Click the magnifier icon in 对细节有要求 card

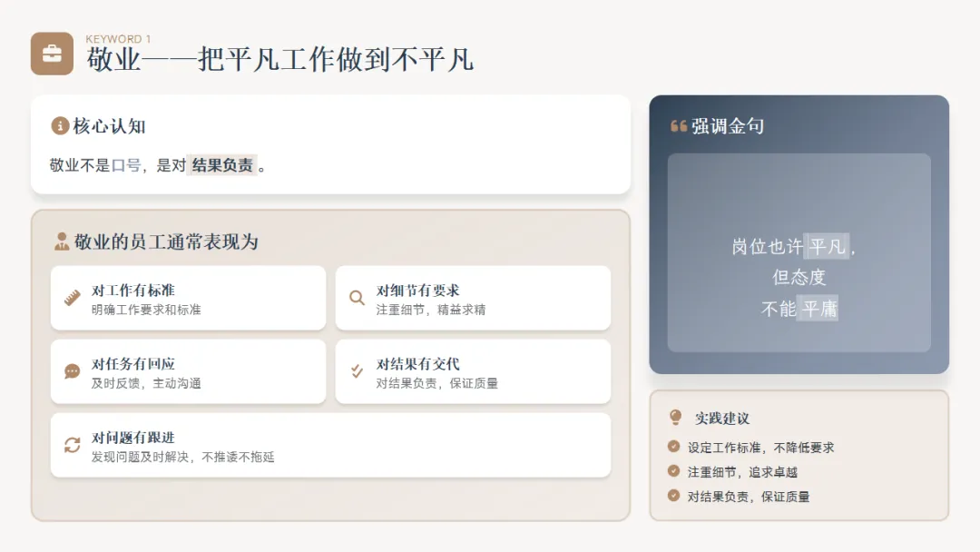point(357,298)
